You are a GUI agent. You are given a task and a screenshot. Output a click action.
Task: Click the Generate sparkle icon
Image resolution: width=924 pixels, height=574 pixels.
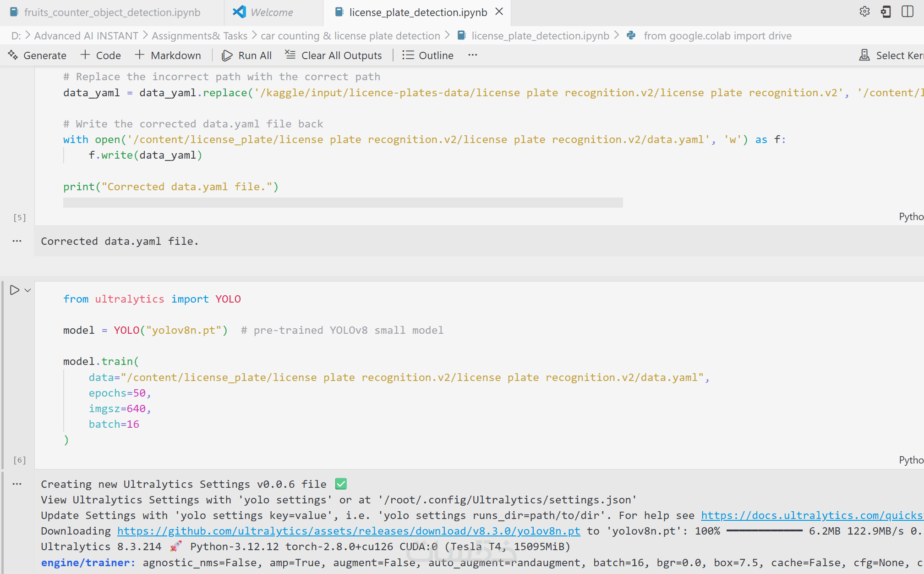tap(13, 55)
